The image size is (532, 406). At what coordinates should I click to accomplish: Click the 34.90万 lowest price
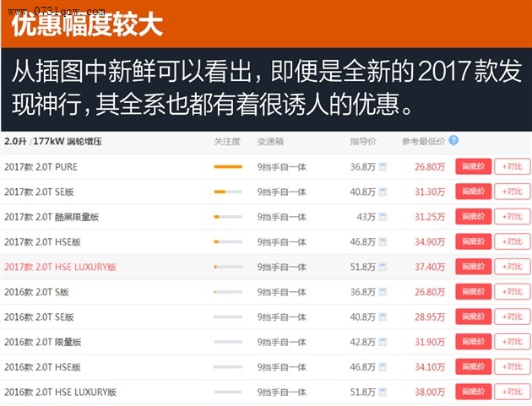(x=430, y=242)
